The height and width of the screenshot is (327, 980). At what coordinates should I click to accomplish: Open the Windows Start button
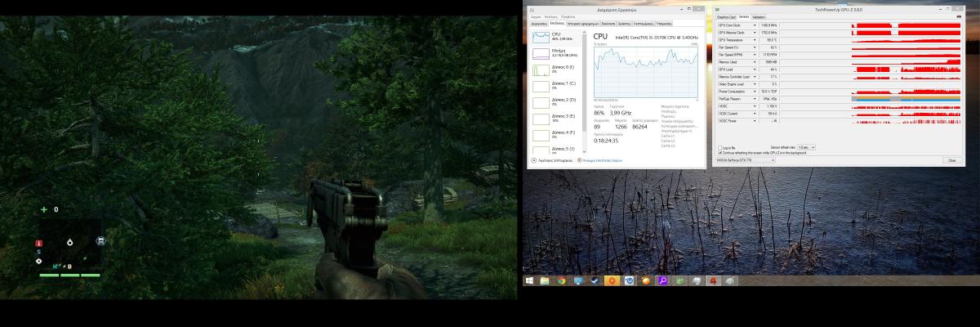[529, 280]
